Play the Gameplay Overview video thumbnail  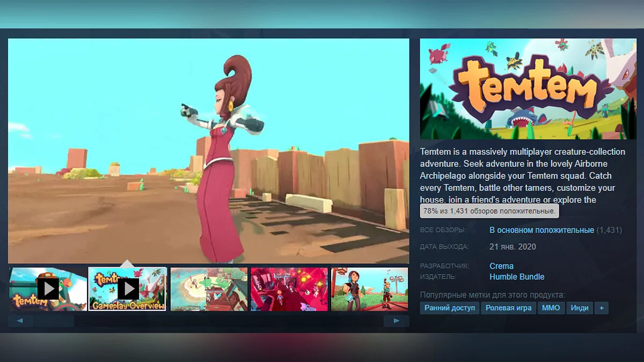pos(128,289)
